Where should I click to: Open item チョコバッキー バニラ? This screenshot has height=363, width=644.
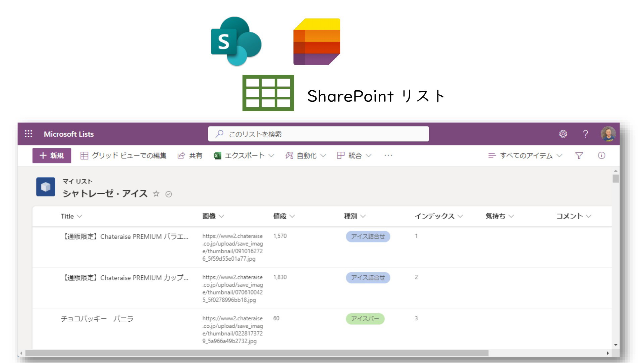pos(97,319)
